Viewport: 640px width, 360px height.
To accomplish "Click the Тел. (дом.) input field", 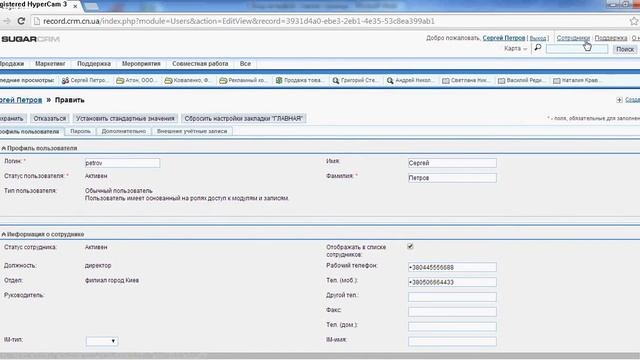I will click(452, 327).
